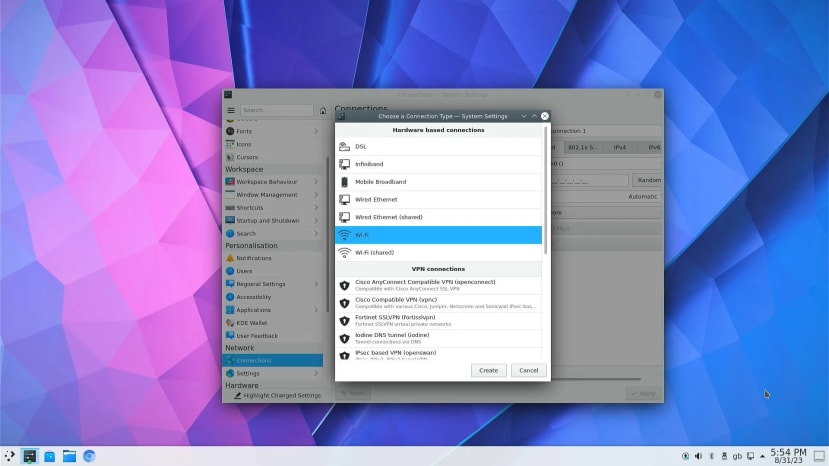Screen dimensions: 829x466
Task: Expand the Regional Settings chevron
Action: point(316,284)
